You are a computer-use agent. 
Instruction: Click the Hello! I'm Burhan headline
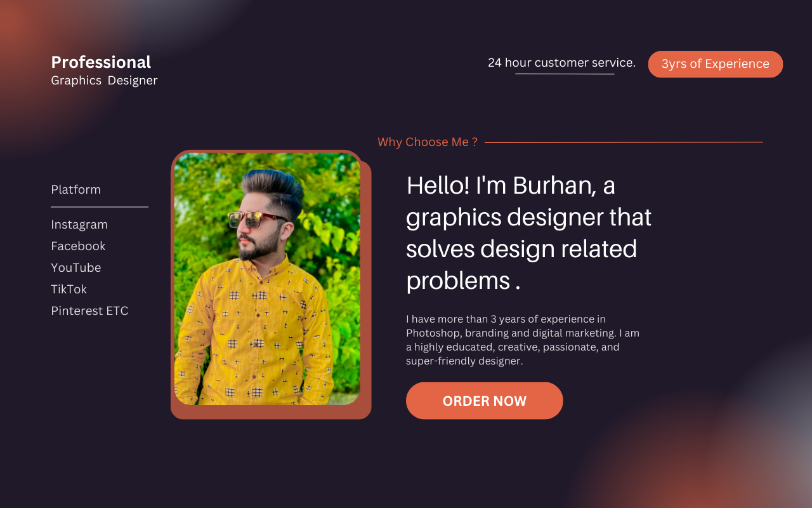point(528,232)
